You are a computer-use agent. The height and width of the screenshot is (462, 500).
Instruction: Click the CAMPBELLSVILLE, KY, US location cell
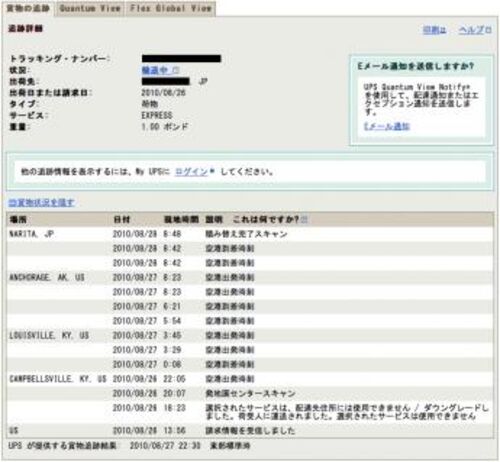58,379
